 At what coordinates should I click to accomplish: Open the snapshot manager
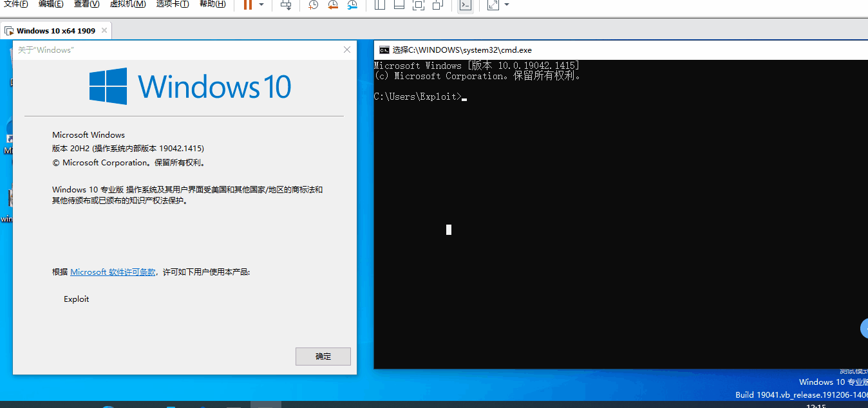(352, 5)
